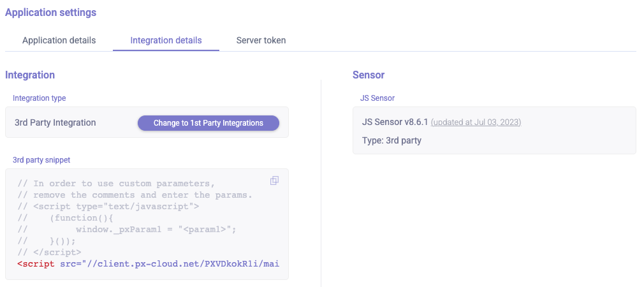The height and width of the screenshot is (287, 644).
Task: Click the Integration section heading
Action: (30, 75)
